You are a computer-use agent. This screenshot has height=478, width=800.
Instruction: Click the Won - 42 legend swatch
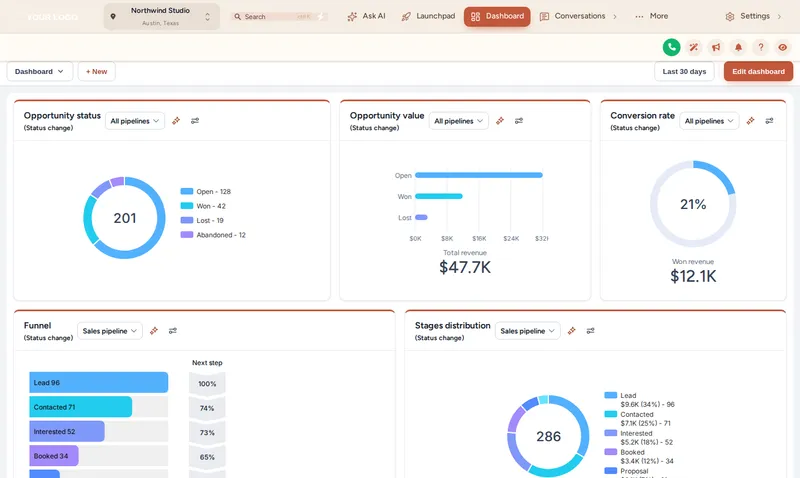187,206
